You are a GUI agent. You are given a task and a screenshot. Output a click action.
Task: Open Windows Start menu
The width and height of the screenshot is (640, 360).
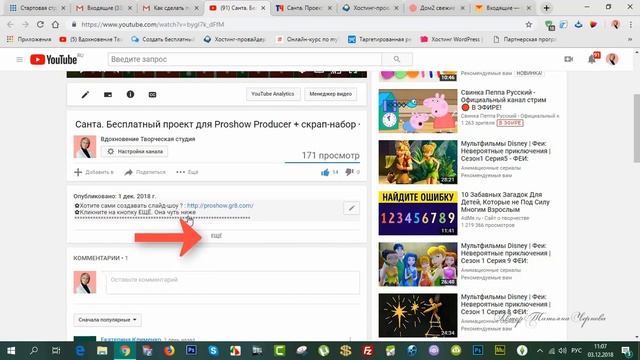coord(11,351)
